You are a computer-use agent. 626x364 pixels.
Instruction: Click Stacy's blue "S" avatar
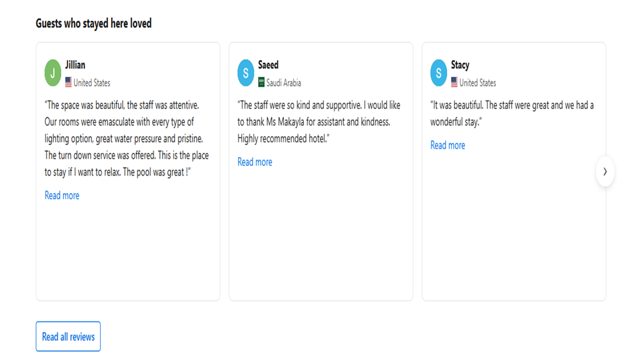tap(439, 73)
